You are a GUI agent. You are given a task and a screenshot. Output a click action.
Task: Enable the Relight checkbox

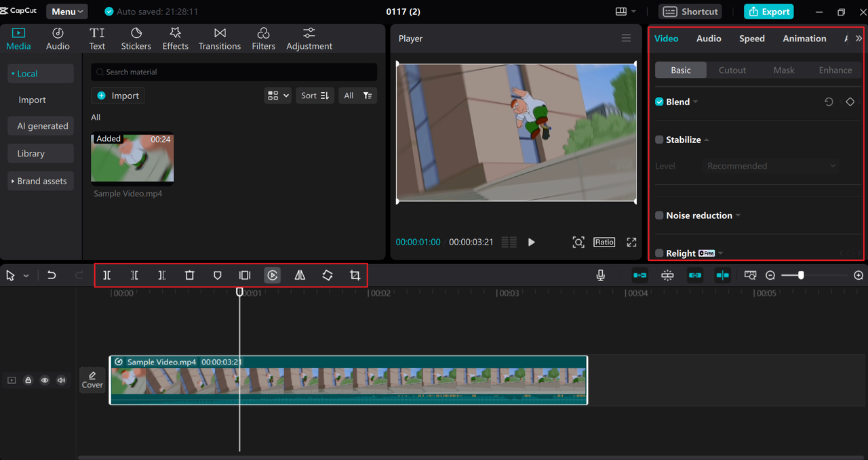click(659, 253)
